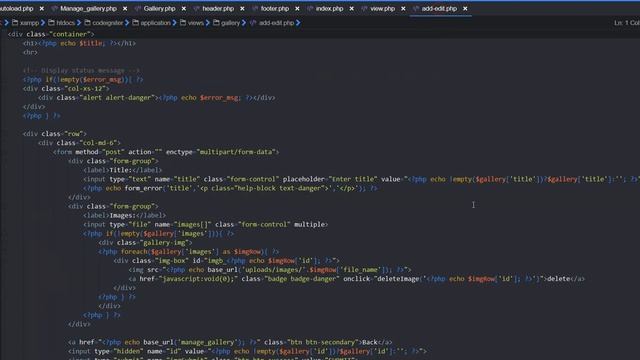640x360 pixels.
Task: Click the folder icon beside gallery breadcrumb
Action: pyautogui.click(x=216, y=23)
